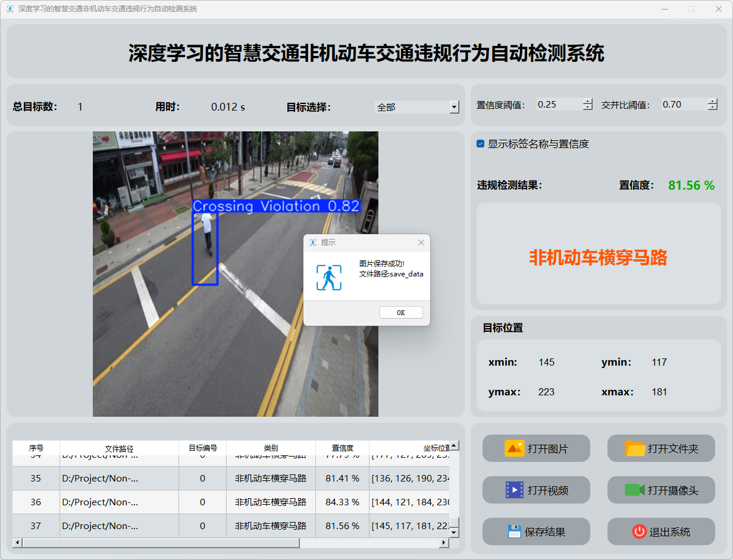This screenshot has width=733, height=560.
Task: Click the xmax value 181
Action: [x=659, y=392]
